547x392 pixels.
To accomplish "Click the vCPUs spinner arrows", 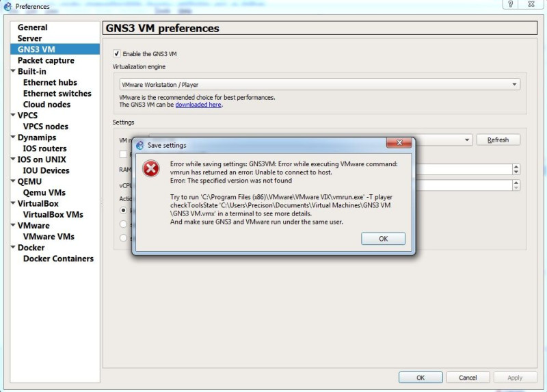I will [516, 185].
